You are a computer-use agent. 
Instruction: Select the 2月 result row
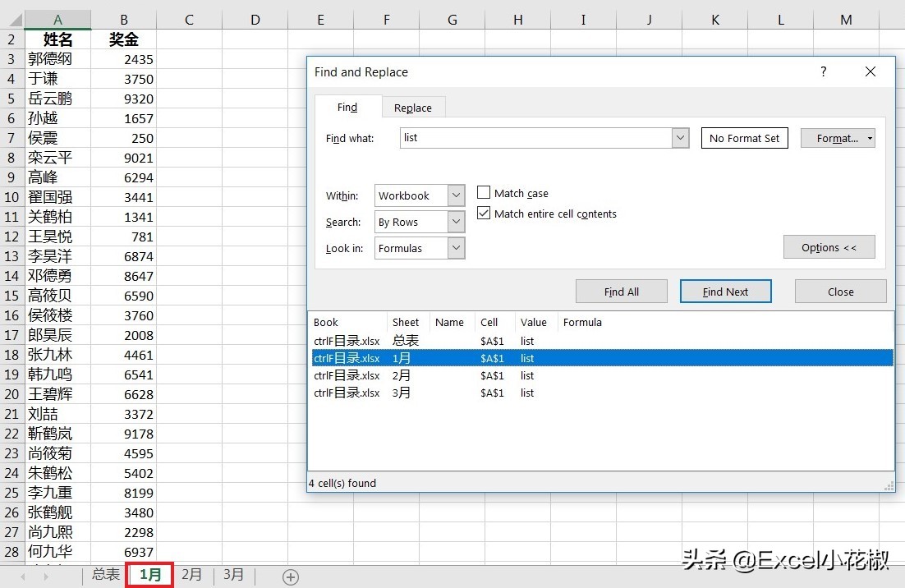tap(603, 375)
